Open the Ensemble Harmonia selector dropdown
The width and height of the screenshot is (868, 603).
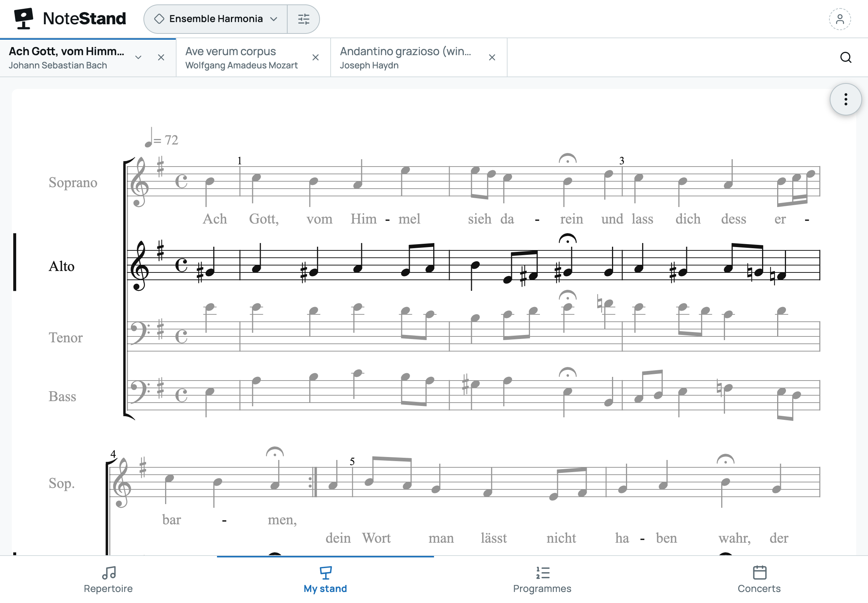point(216,19)
